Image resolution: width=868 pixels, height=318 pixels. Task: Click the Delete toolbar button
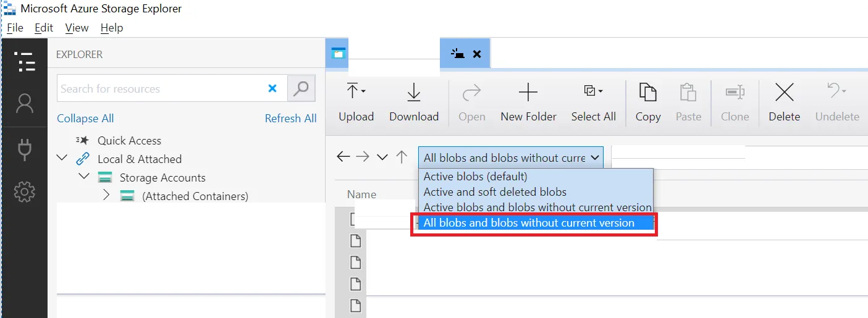[784, 103]
